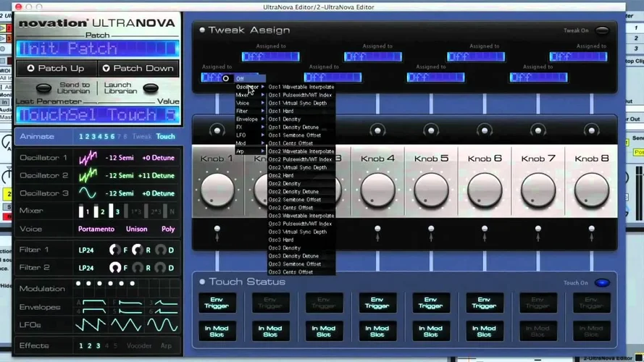644x362 pixels.
Task: Toggle the Tweak On switch
Action: 602,30
